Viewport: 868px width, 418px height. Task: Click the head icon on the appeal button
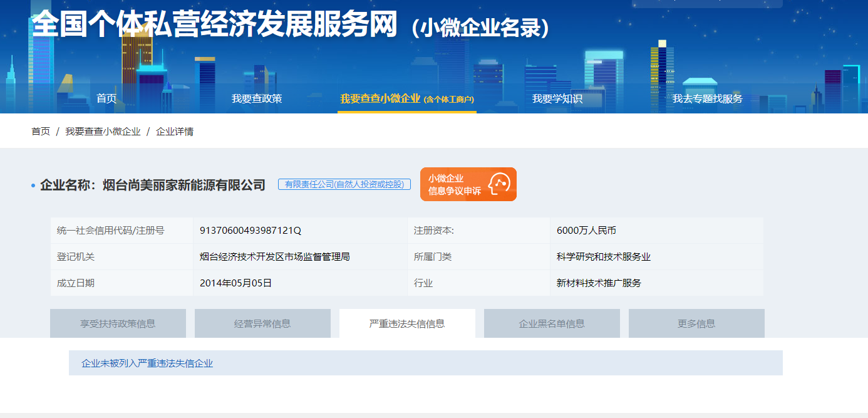(x=499, y=184)
